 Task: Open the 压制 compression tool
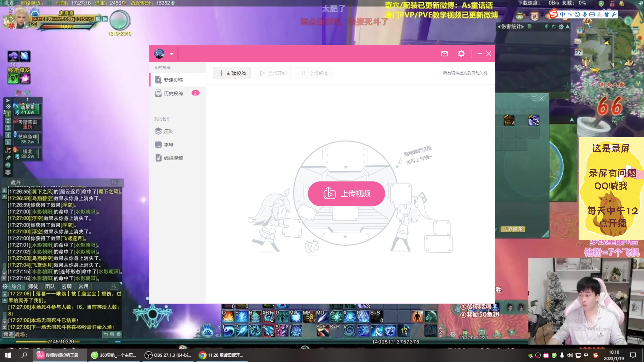coord(168,131)
